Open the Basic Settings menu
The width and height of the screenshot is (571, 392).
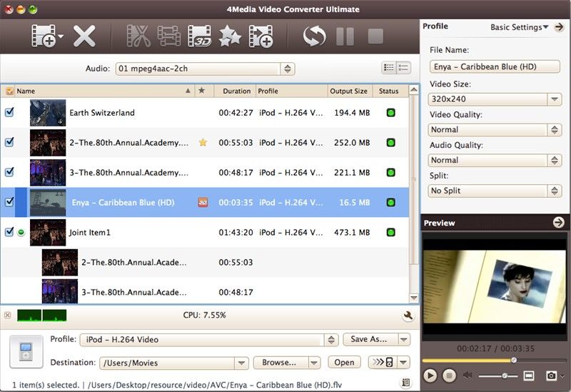pyautogui.click(x=520, y=27)
